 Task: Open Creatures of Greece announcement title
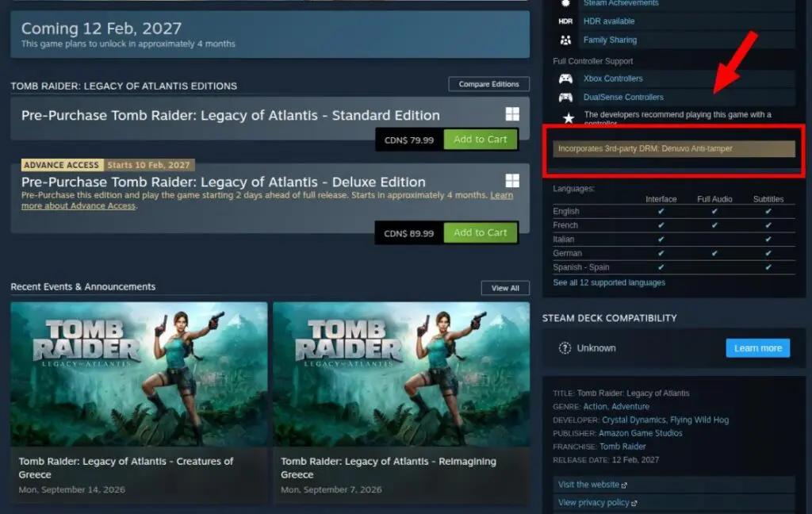126,468
